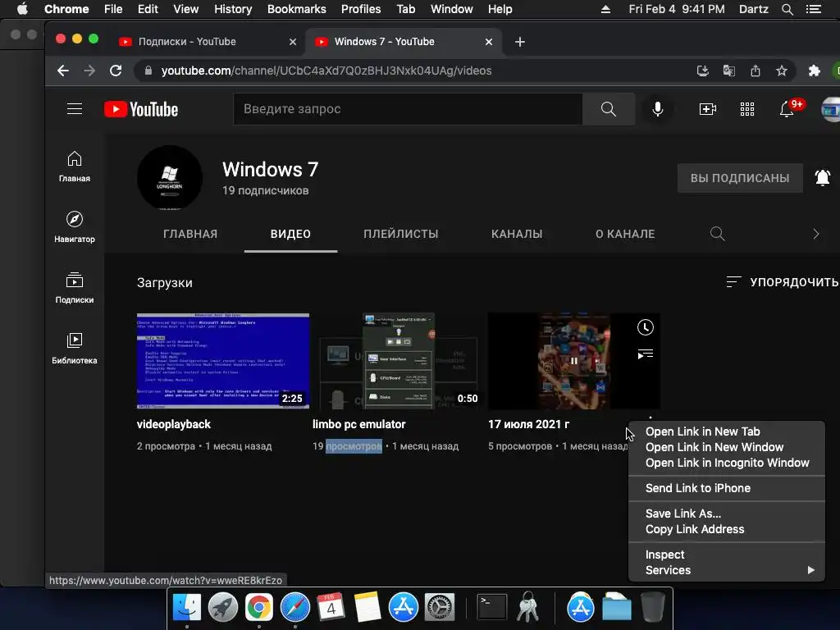840x630 pixels.
Task: Open the УПОРЯДОЧИТЬ sort dropdown
Action: point(782,282)
